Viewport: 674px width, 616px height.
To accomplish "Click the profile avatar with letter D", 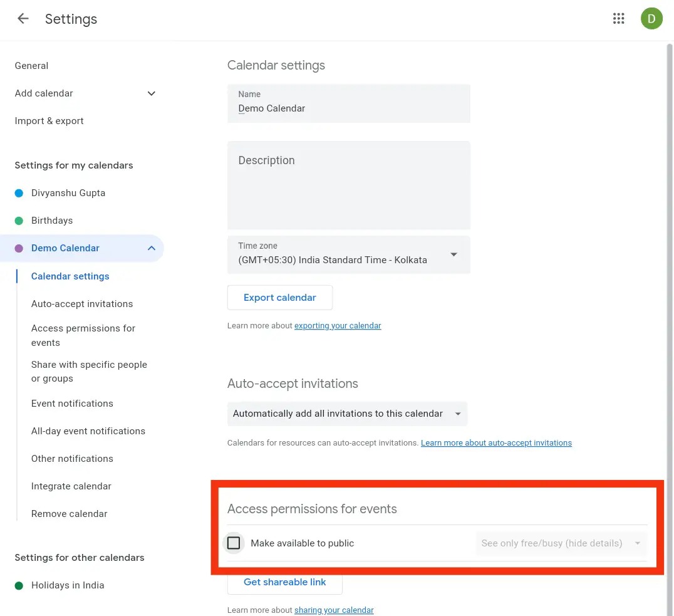I will (651, 18).
